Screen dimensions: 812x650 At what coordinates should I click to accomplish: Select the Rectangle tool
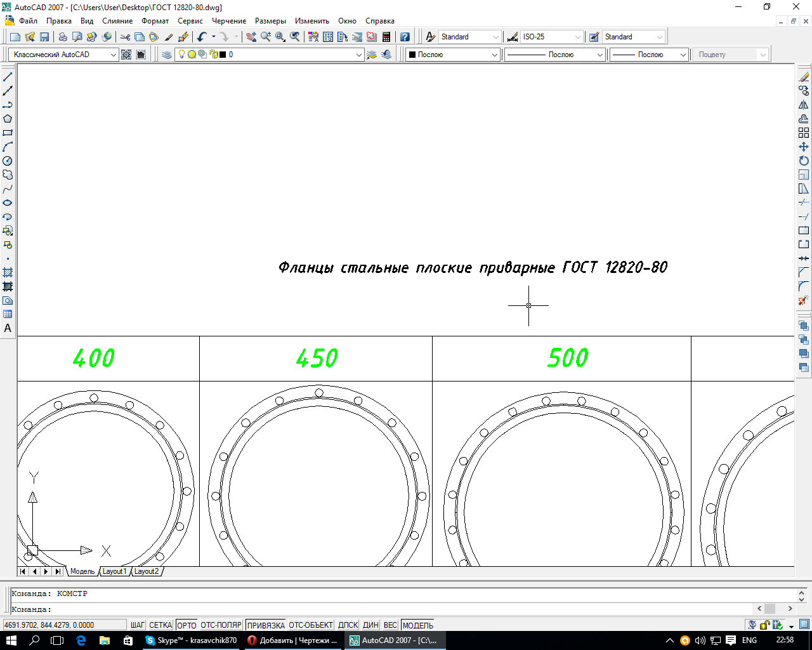click(8, 133)
